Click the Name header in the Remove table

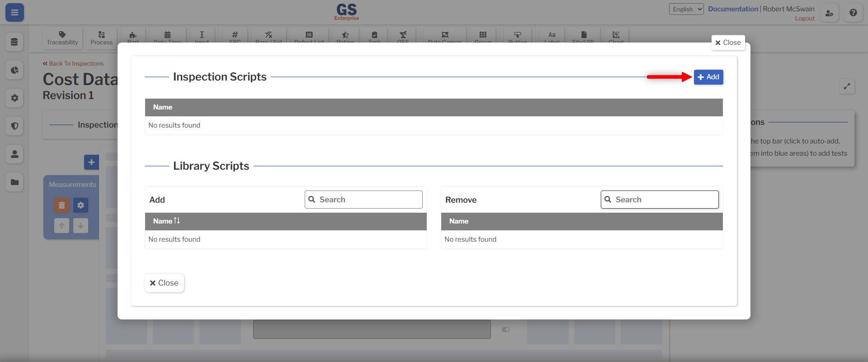pos(459,221)
